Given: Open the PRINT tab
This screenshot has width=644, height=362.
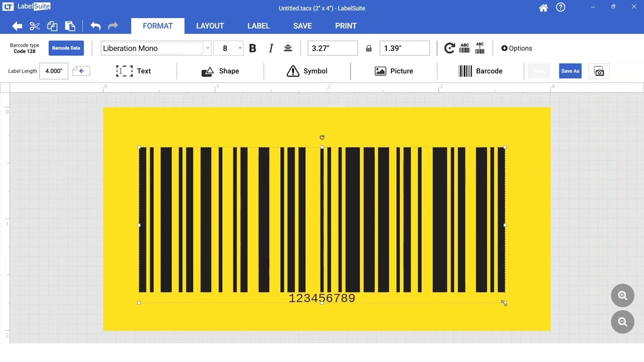Looking at the screenshot, I should coord(346,26).
